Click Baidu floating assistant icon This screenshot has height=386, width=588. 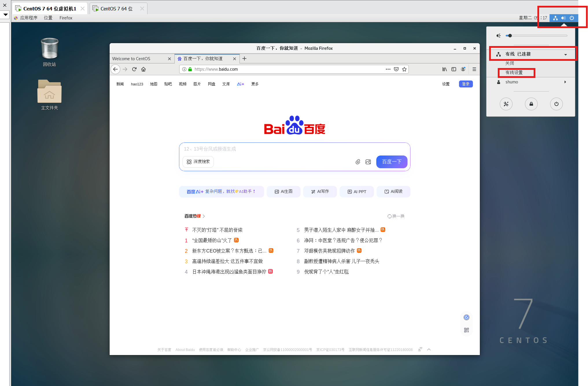pyautogui.click(x=467, y=317)
